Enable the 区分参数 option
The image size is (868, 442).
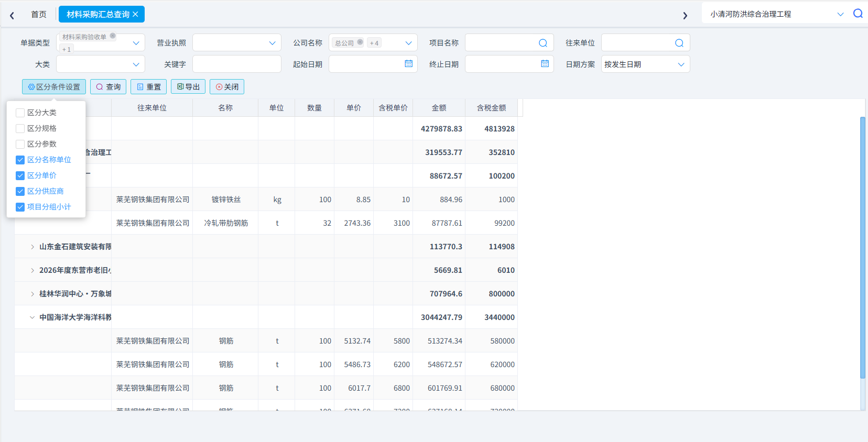[x=20, y=144]
